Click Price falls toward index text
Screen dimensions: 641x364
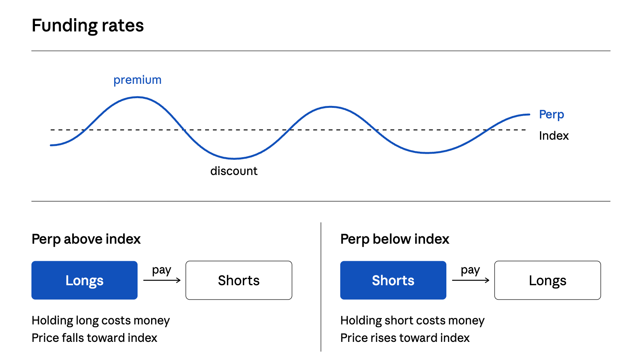pyautogui.click(x=94, y=338)
